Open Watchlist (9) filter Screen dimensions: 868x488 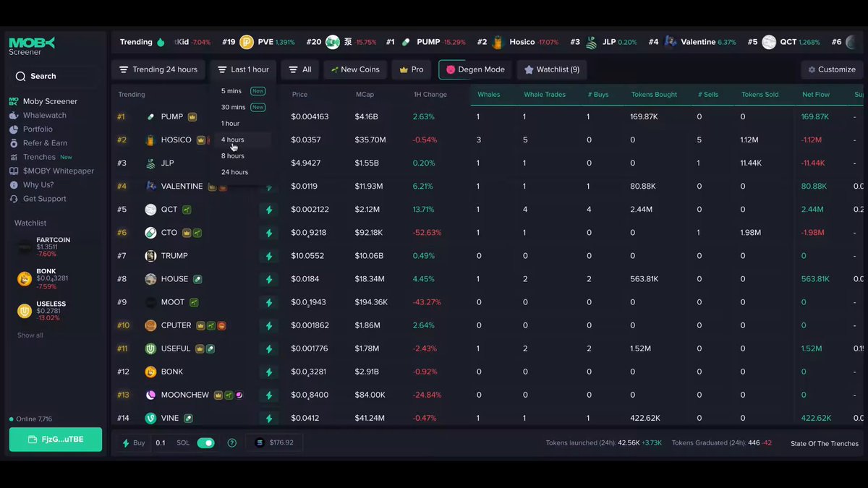pyautogui.click(x=552, y=69)
